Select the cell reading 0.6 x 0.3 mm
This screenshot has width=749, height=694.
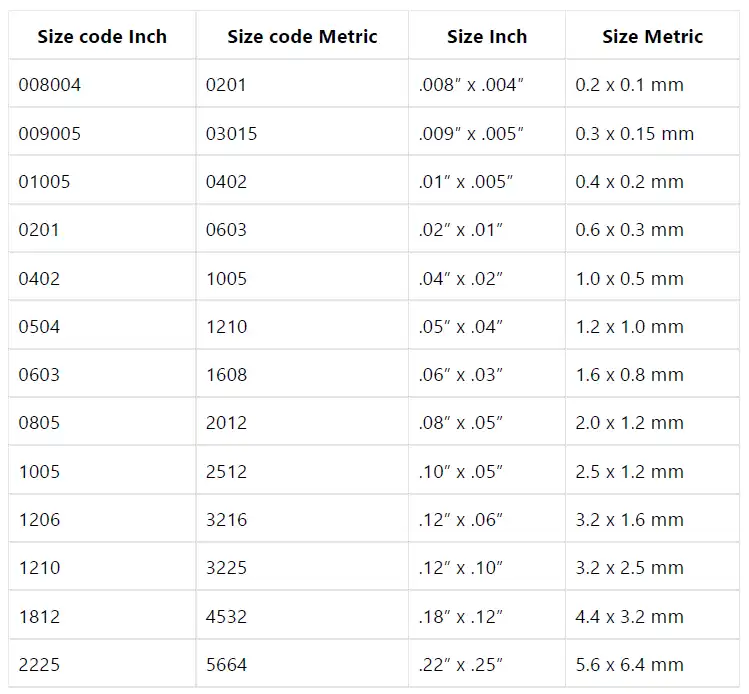(629, 230)
